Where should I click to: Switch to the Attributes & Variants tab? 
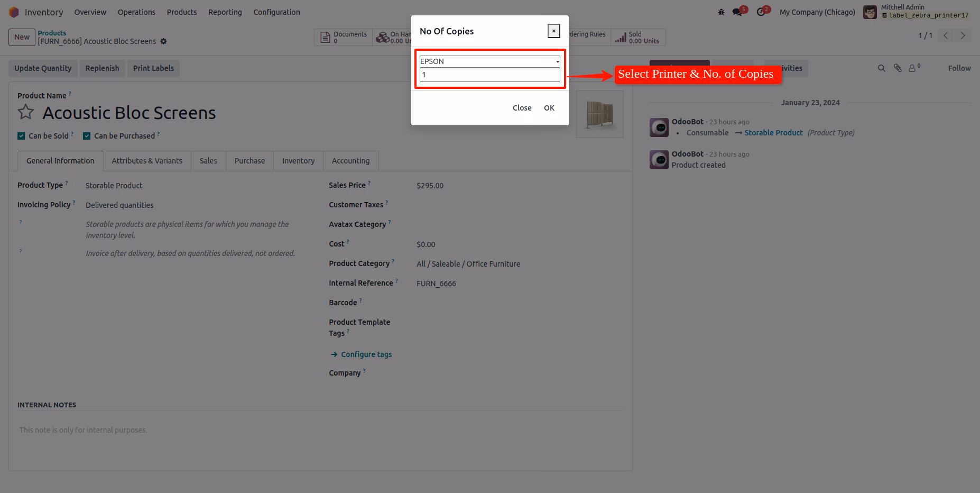point(147,161)
